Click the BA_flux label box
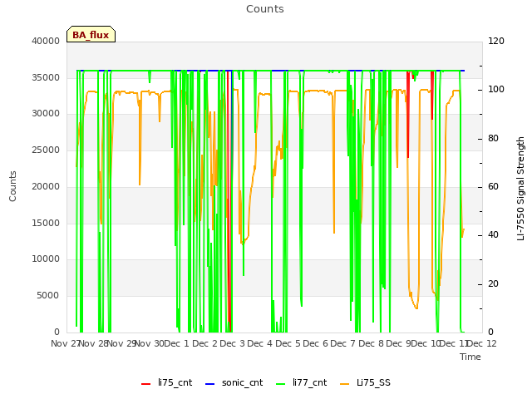532x399 pixels. coord(91,34)
